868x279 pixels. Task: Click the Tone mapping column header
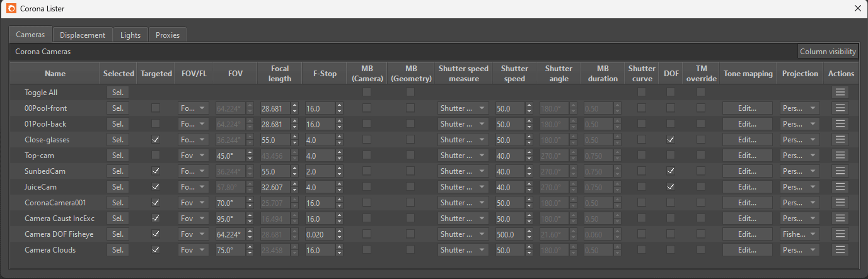click(748, 74)
